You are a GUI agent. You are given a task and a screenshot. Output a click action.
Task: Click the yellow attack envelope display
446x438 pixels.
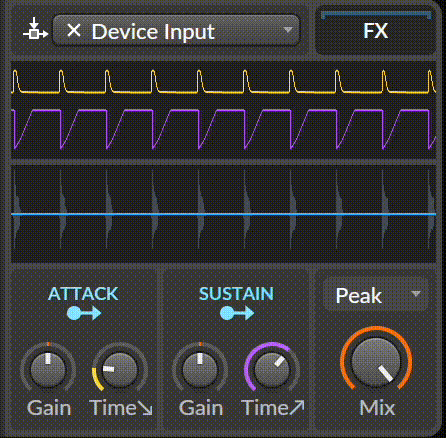(223, 82)
